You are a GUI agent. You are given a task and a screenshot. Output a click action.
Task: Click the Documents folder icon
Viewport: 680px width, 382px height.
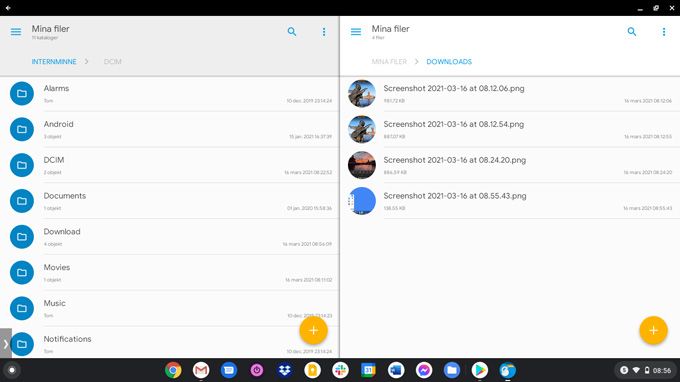click(22, 201)
